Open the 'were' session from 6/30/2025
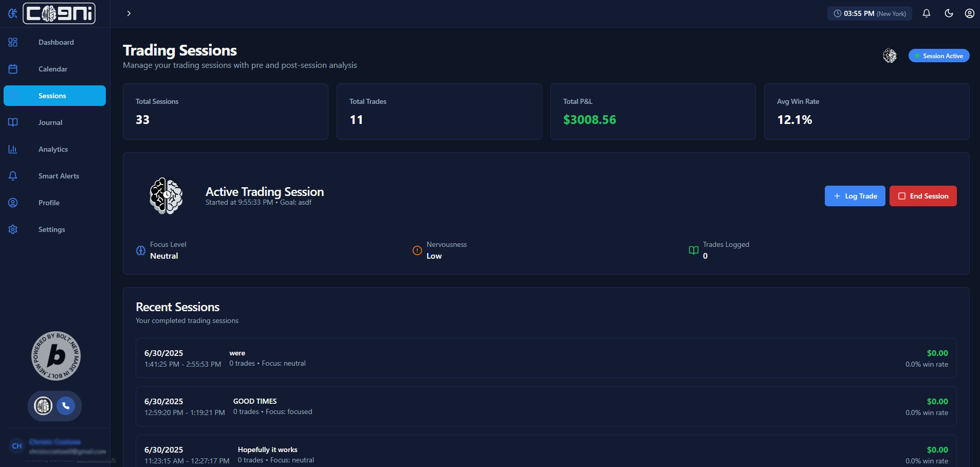The width and height of the screenshot is (980, 467). pos(546,358)
